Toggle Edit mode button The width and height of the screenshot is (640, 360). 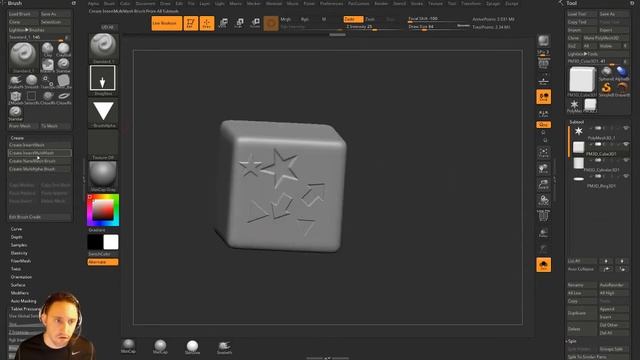(191, 23)
